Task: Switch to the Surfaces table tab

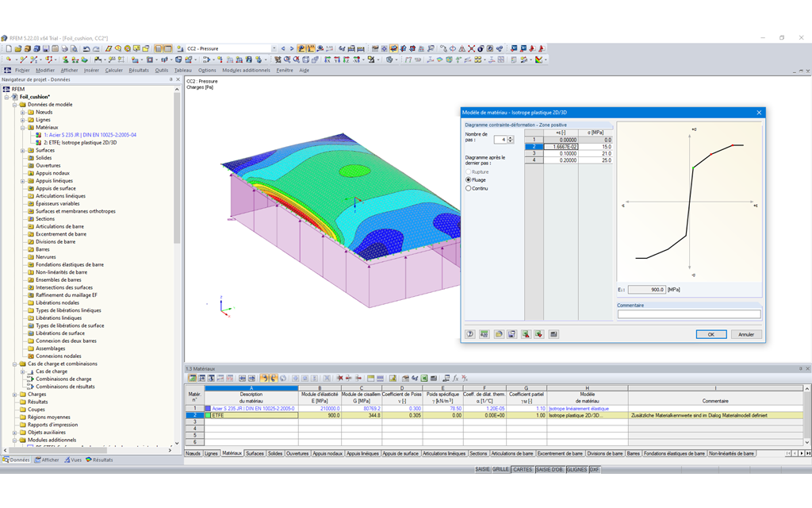Action: (255, 453)
